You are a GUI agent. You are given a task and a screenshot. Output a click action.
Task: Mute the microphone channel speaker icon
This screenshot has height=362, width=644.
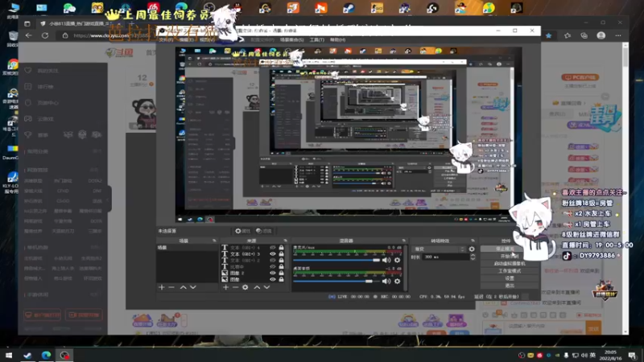(386, 260)
